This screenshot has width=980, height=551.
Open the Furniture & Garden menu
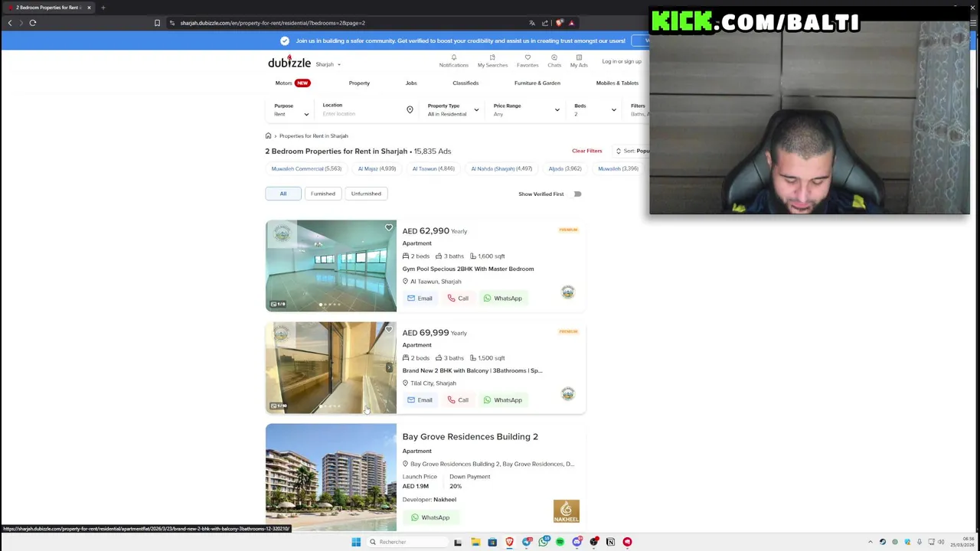(x=537, y=83)
